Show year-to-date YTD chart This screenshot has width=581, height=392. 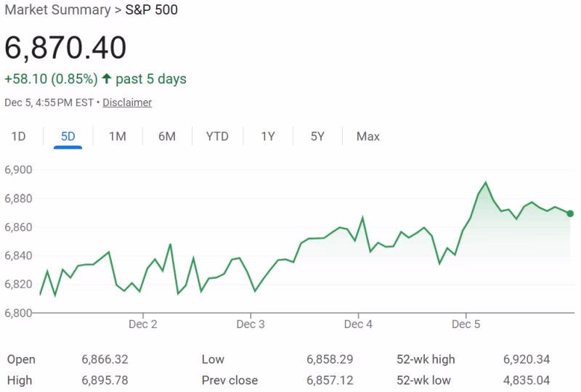tap(217, 136)
